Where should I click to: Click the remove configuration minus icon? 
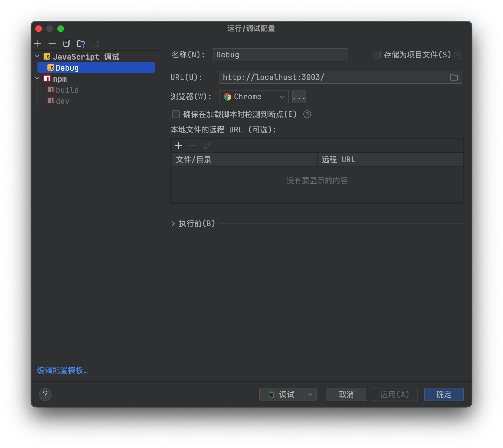[52, 44]
